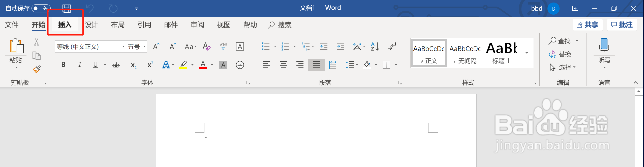Switch to the 设计 tab
This screenshot has height=167, width=644.
(x=91, y=25)
